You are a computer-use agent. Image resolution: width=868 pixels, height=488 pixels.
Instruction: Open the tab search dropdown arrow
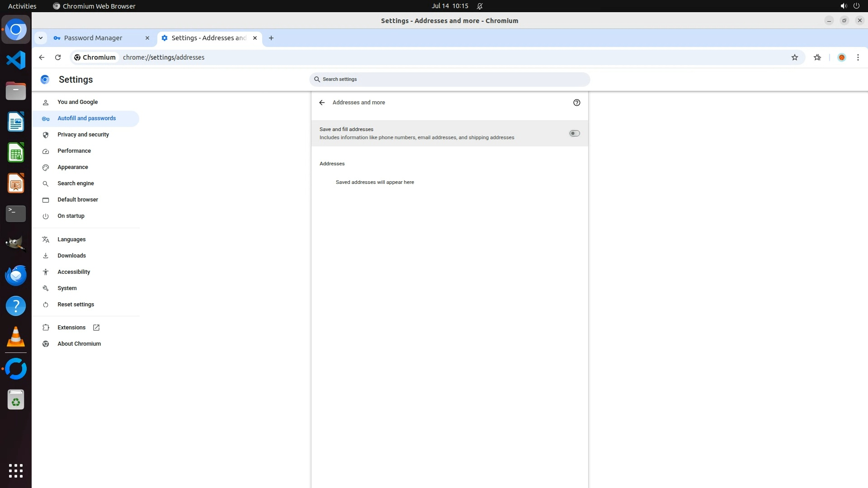pos(41,38)
